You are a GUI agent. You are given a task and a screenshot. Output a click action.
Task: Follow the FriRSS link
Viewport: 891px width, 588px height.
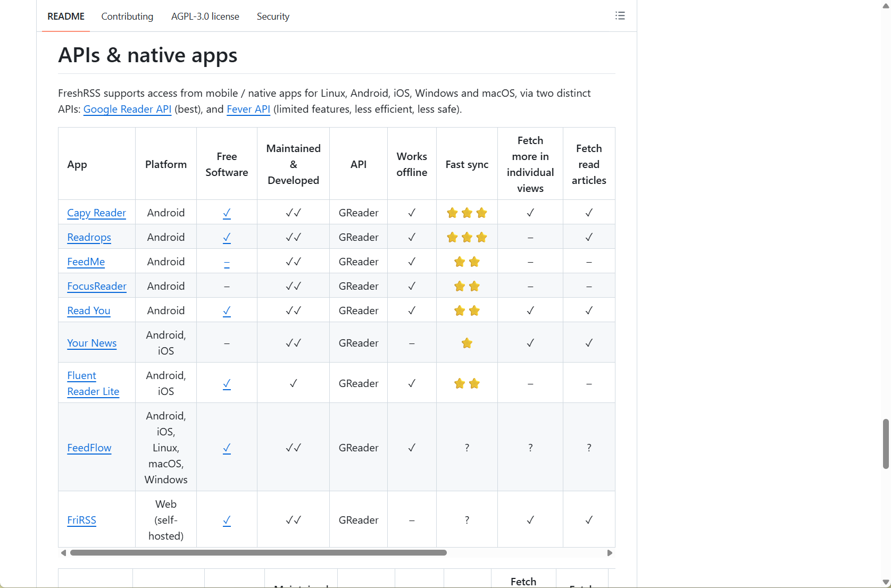coord(81,520)
